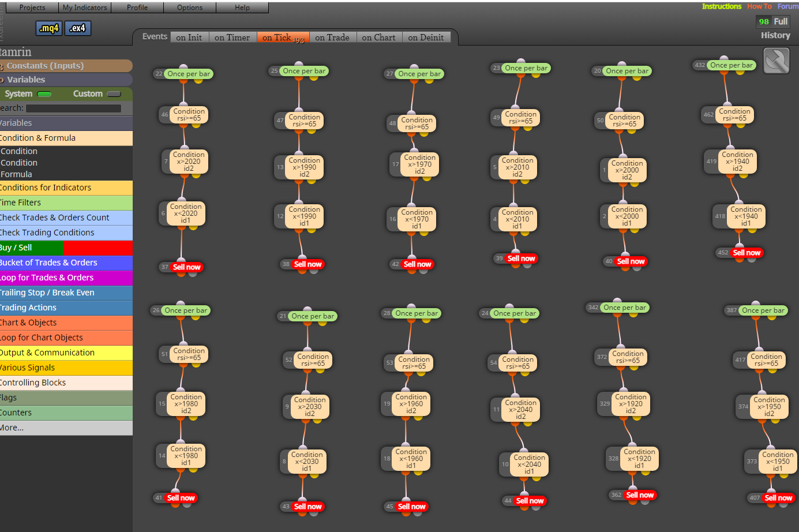Viewport: 799px width, 532px height.
Task: Open the My Indicators menu
Action: coord(85,8)
